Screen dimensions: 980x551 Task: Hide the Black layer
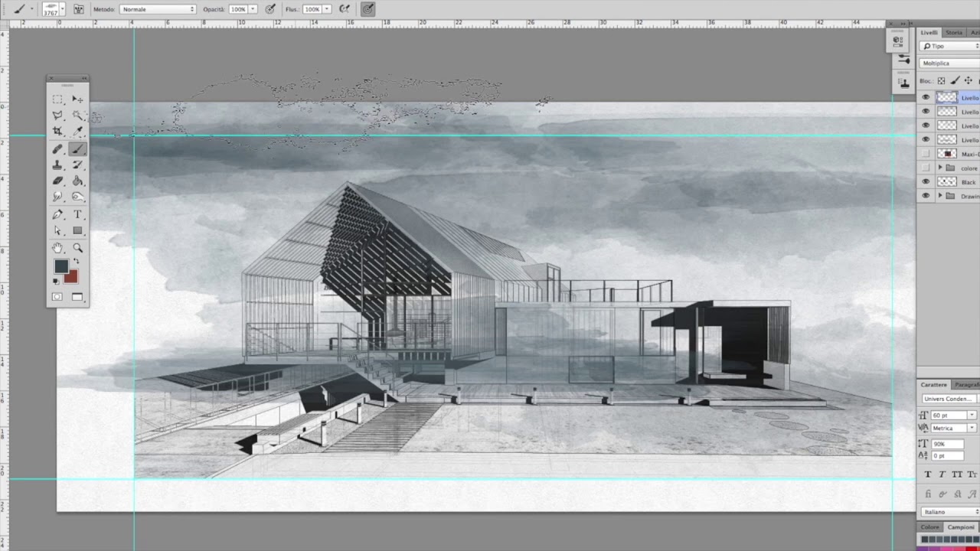click(926, 181)
